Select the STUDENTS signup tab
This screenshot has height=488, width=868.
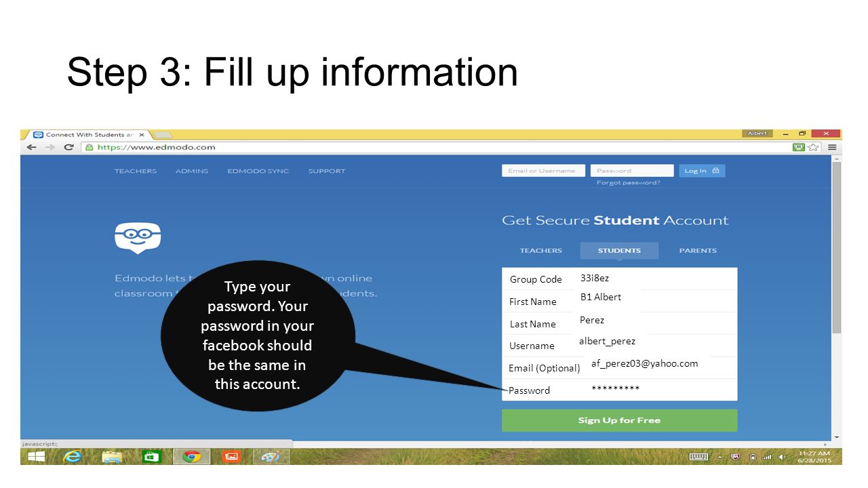(619, 251)
